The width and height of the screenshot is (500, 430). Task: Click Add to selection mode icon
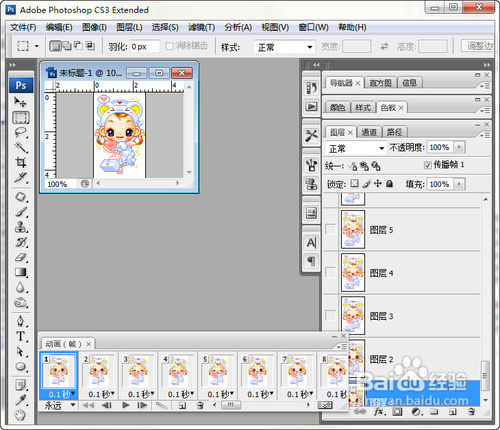tap(67, 46)
